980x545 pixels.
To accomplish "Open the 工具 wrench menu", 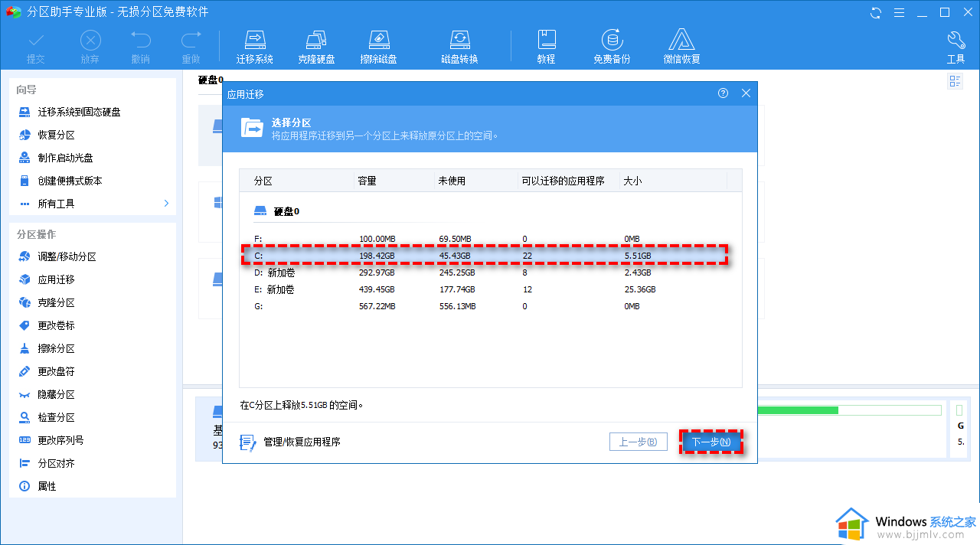I will pyautogui.click(x=956, y=46).
